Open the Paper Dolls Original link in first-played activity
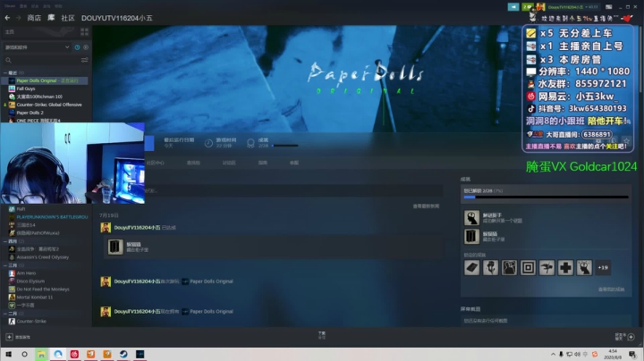This screenshot has width=644, height=361. (x=211, y=281)
